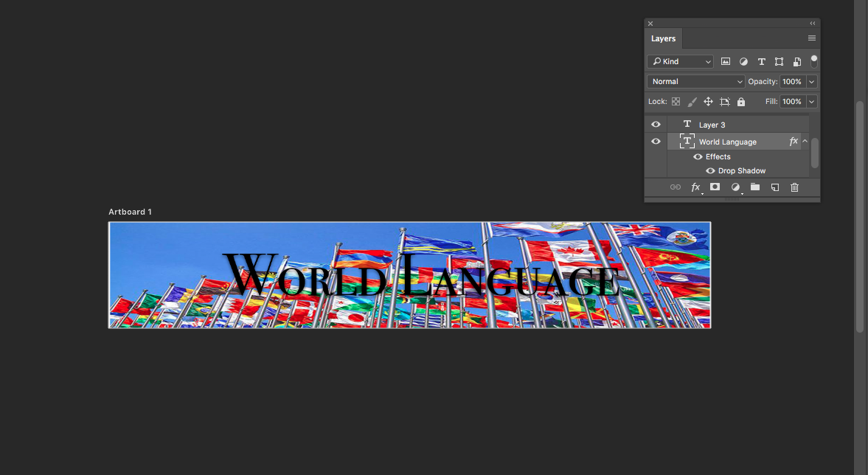Select the Artboard 1 label
Screen dimensions: 868x475
click(x=130, y=212)
